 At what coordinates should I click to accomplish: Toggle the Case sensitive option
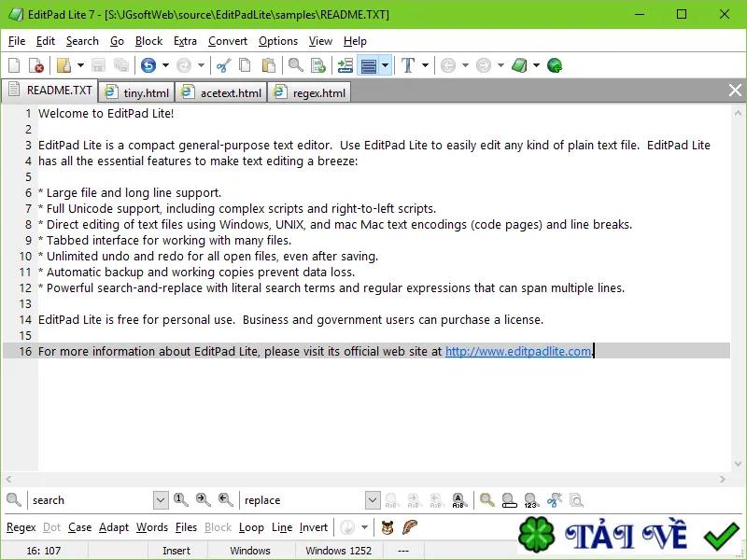tap(79, 527)
